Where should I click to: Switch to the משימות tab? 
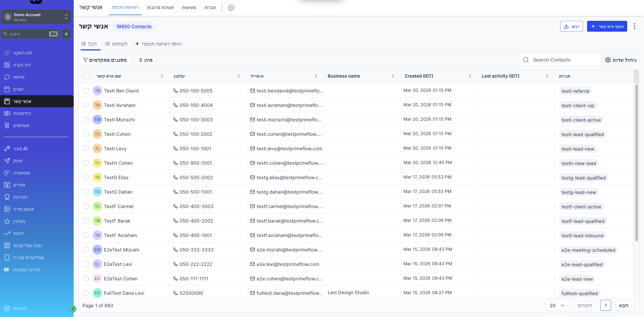click(x=189, y=7)
